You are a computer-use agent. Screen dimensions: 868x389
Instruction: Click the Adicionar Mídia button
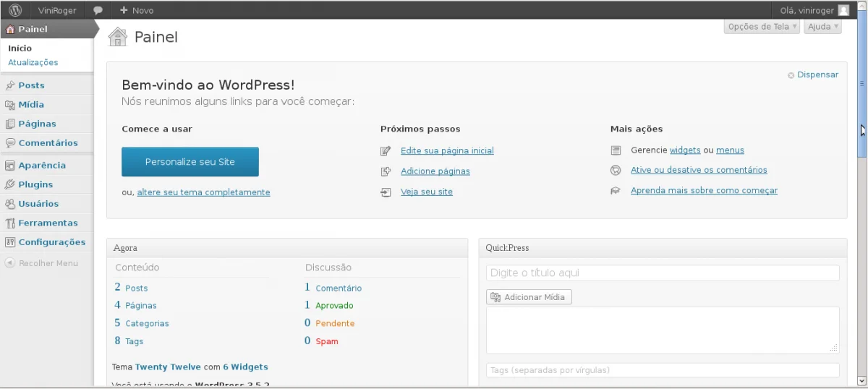529,297
